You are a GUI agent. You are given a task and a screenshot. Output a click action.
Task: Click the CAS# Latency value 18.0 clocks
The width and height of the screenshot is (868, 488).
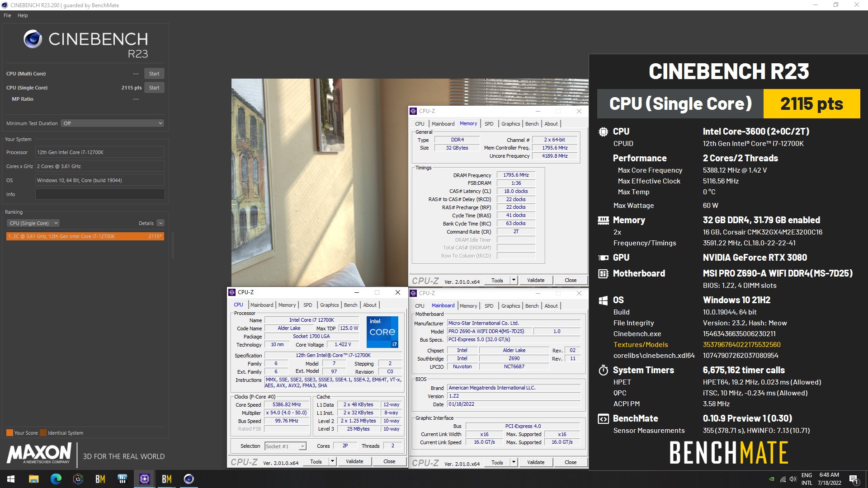516,191
